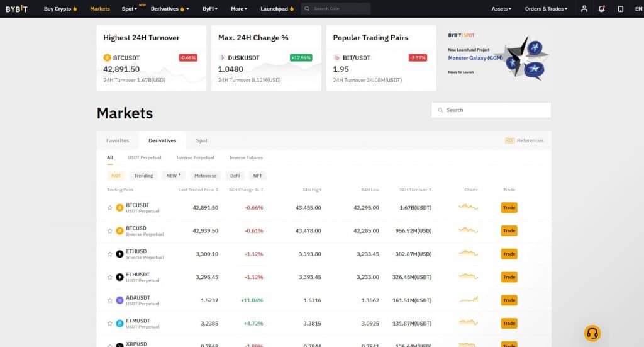This screenshot has width=644, height=347.
Task: Click the BTCUSD Inverse Perpetual coin icon
Action: coord(119,231)
